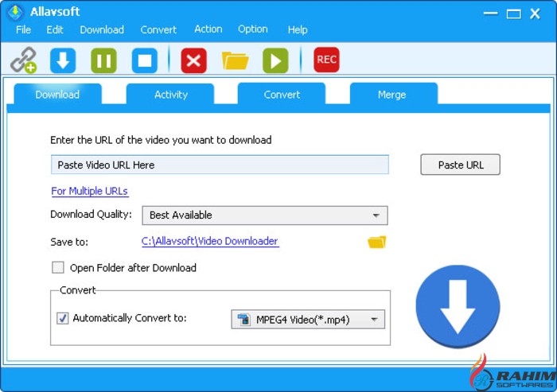
Task: Enable Open Folder after Download checkbox
Action: point(58,267)
